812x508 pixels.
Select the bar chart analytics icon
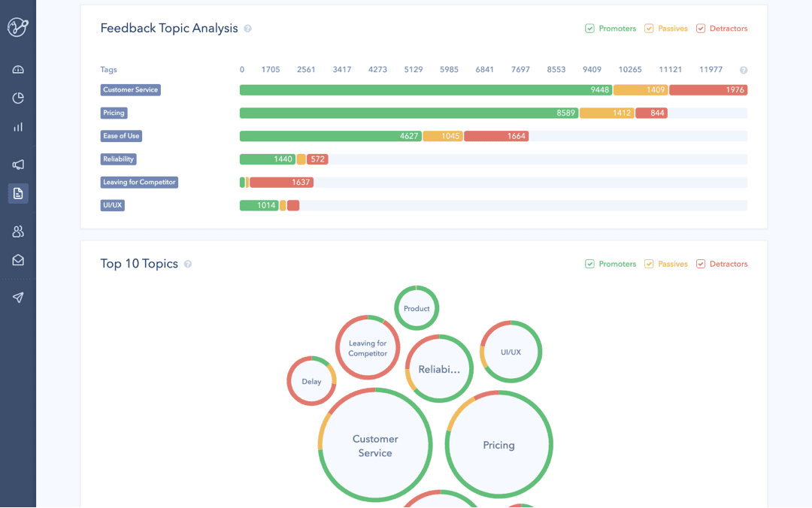click(18, 127)
